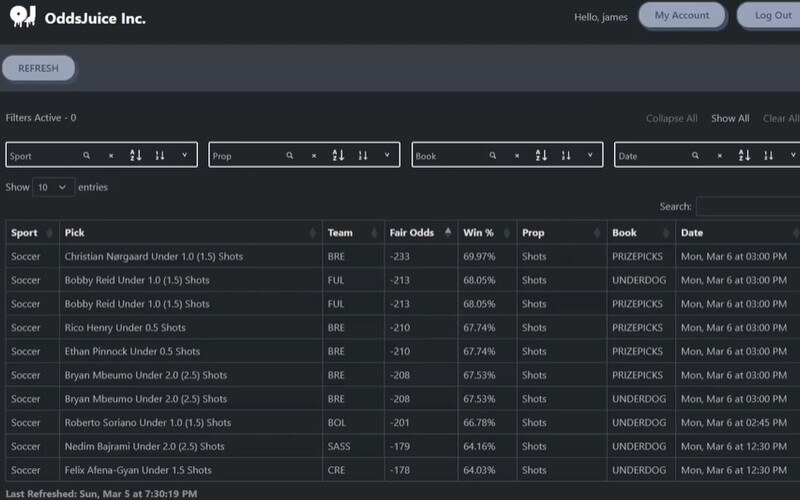Sort Sport filter A to Z

coord(135,155)
